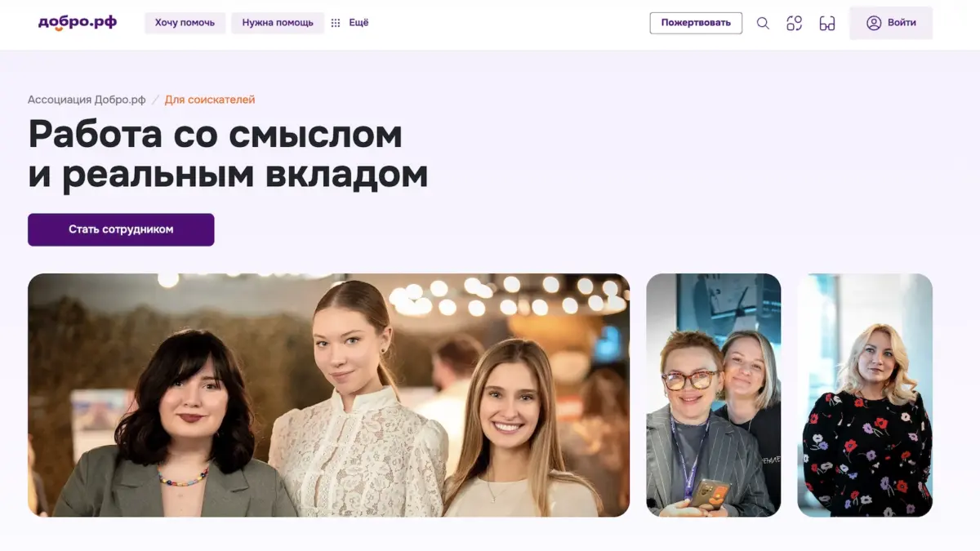
Task: Open the large photo of three women
Action: [328, 395]
